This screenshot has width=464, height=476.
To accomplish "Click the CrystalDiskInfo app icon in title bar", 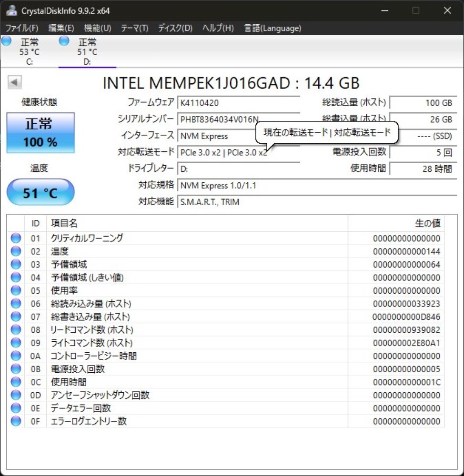I will point(11,10).
